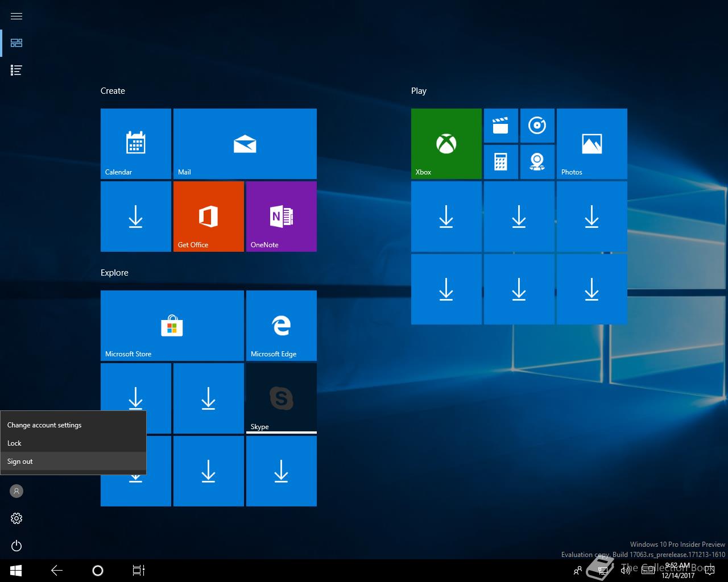
Task: Show the All apps list
Action: (16, 70)
